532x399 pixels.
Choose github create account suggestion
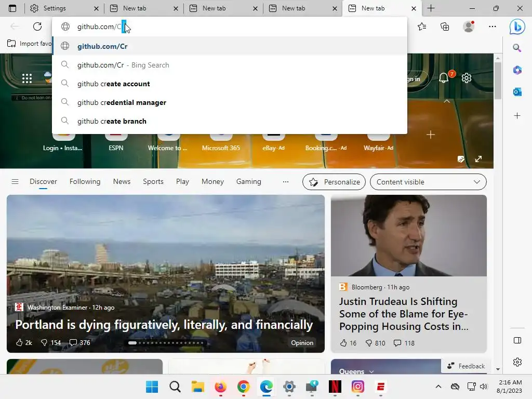[x=229, y=84]
